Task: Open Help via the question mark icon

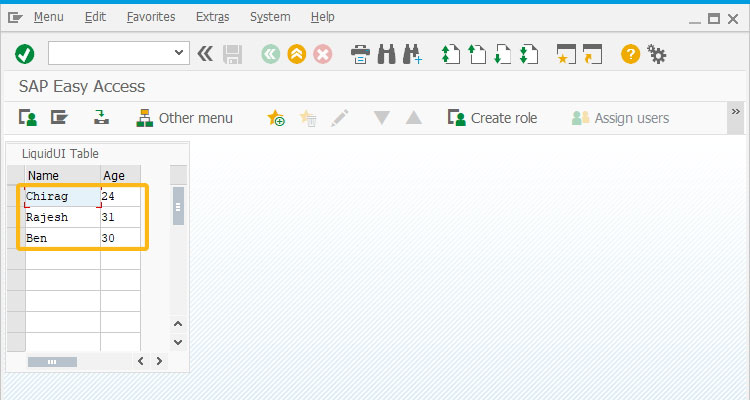Action: tap(630, 54)
